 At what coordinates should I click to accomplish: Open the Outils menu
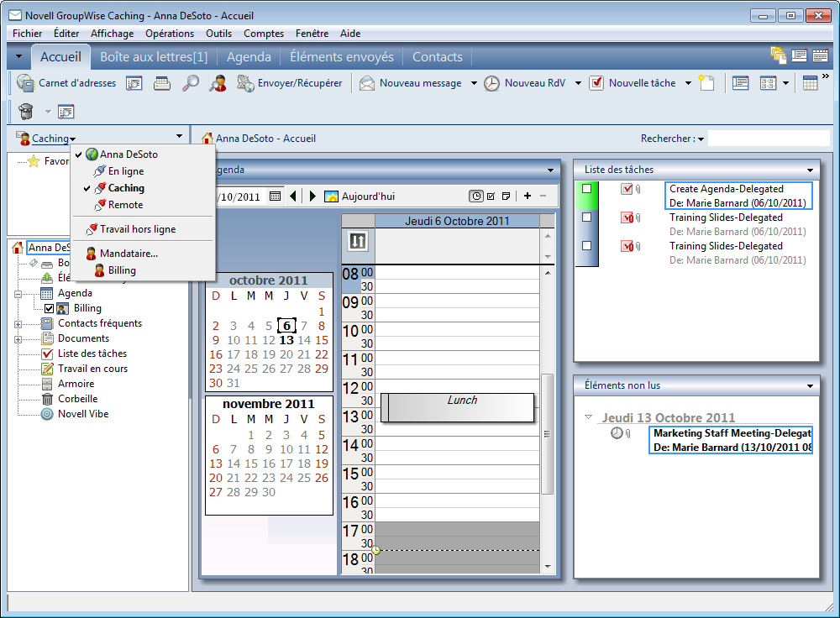tap(218, 34)
